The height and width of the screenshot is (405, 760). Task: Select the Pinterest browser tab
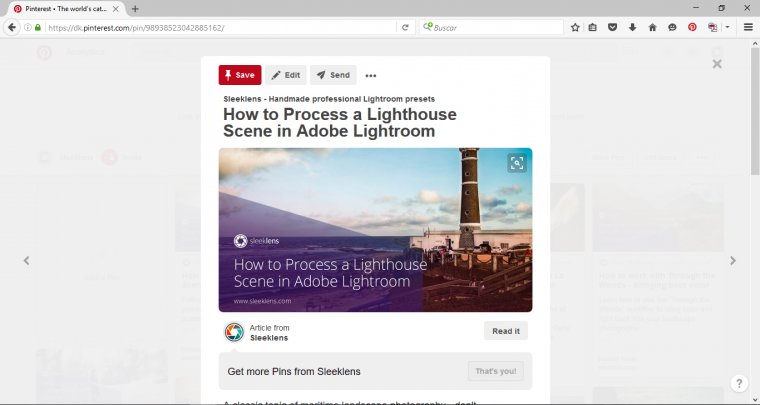pyautogui.click(x=66, y=9)
